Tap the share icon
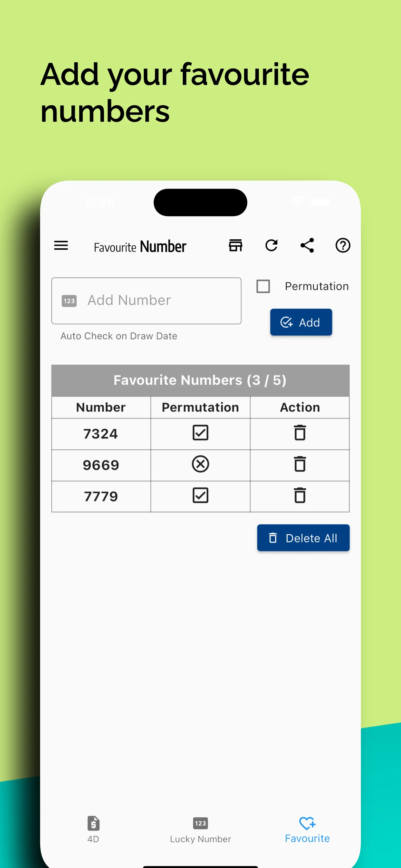 pyautogui.click(x=307, y=245)
